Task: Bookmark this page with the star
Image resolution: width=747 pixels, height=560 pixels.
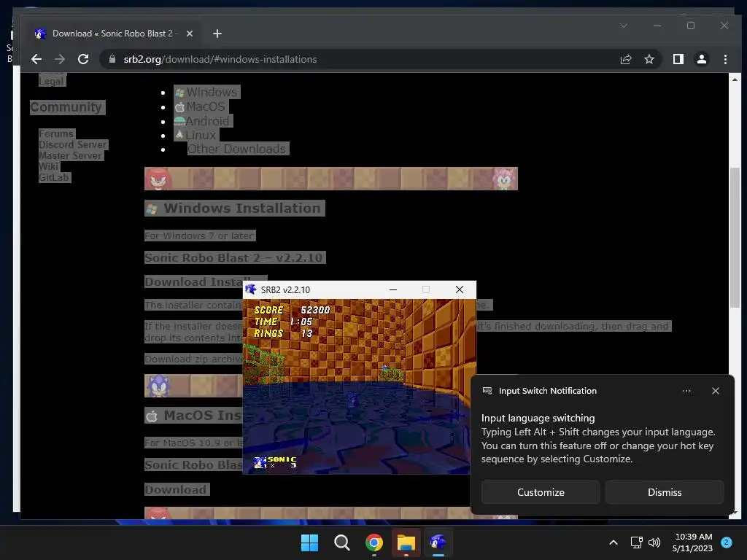Action: pyautogui.click(x=649, y=59)
